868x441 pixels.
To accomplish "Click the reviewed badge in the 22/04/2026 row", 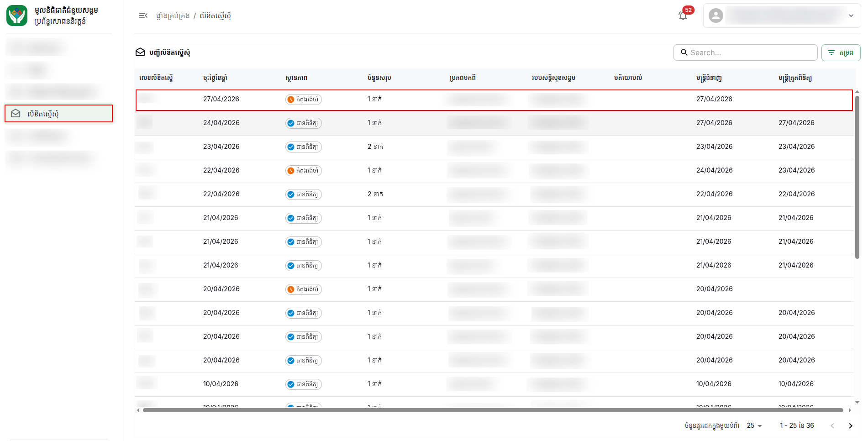I will (304, 194).
